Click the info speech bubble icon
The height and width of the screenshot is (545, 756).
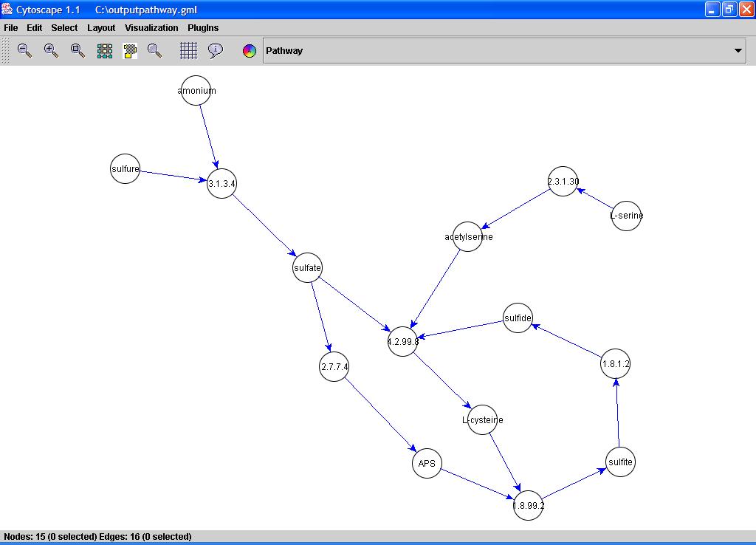tap(216, 50)
